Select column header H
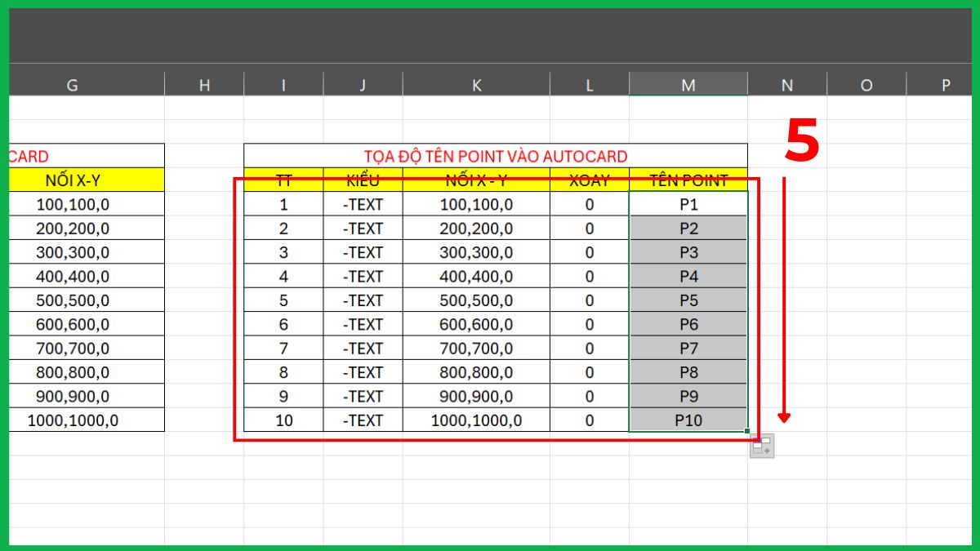The width and height of the screenshot is (980, 551). click(x=204, y=83)
